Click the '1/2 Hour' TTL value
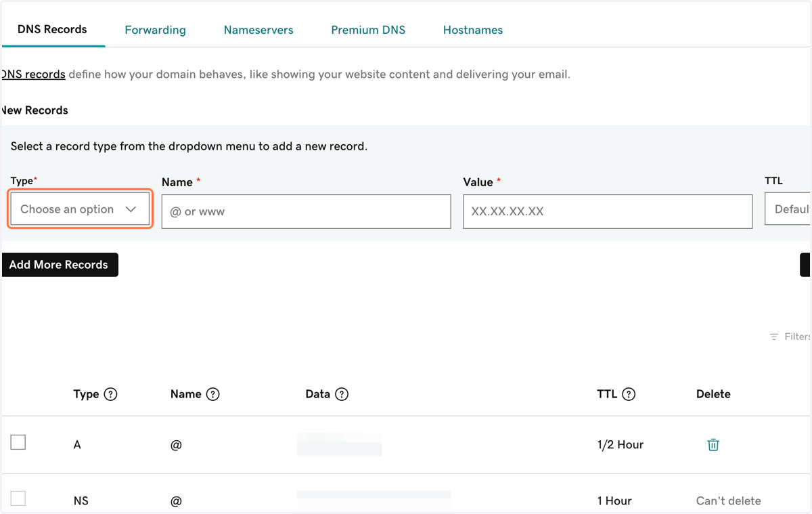Viewport: 812px width, 514px height. (621, 445)
